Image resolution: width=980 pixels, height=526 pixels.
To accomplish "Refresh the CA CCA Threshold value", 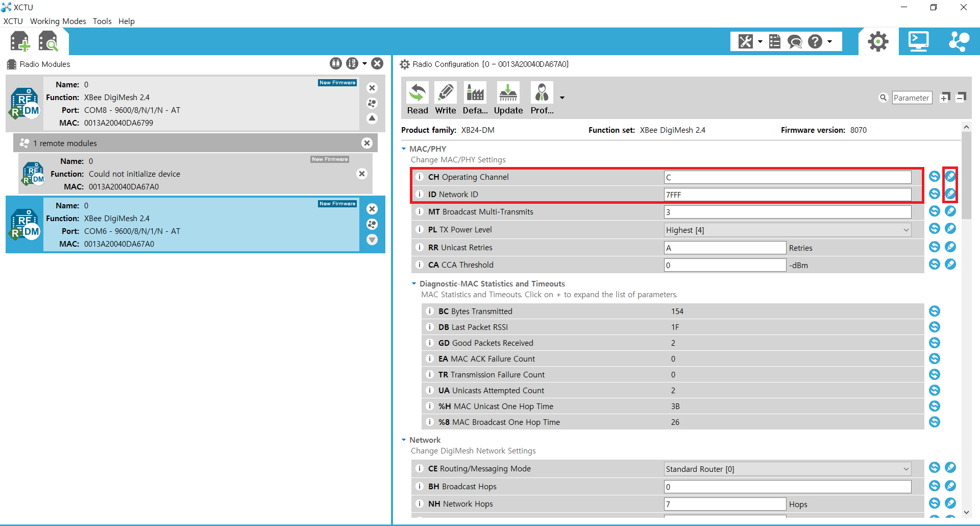I will (934, 264).
